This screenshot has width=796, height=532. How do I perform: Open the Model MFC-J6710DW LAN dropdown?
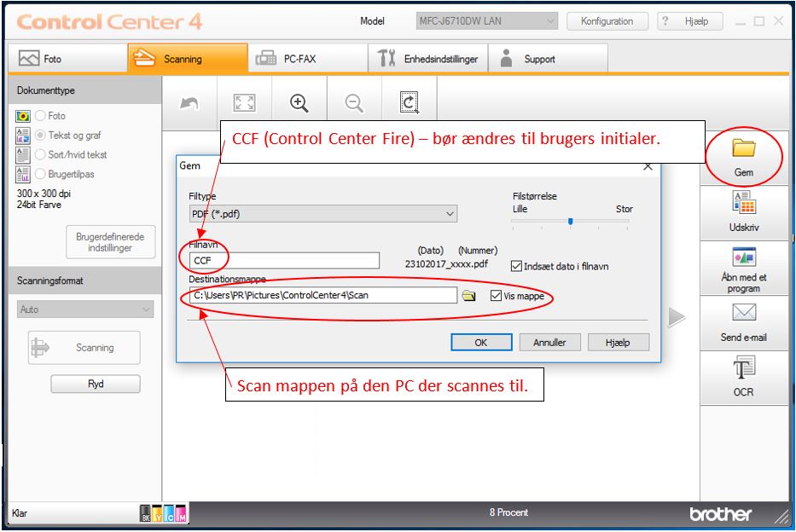[x=486, y=21]
